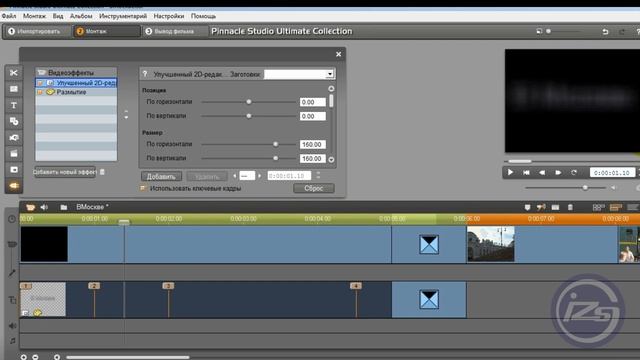Image resolution: width=640 pixels, height=360 pixels.
Task: Mute preview volume speaker icon
Action: [x=613, y=188]
